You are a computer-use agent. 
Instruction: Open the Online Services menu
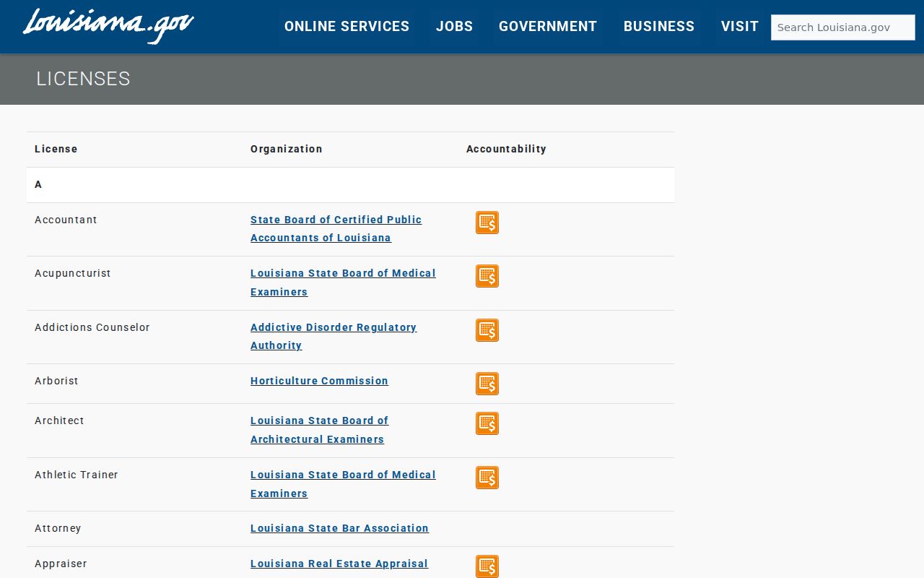(x=346, y=27)
